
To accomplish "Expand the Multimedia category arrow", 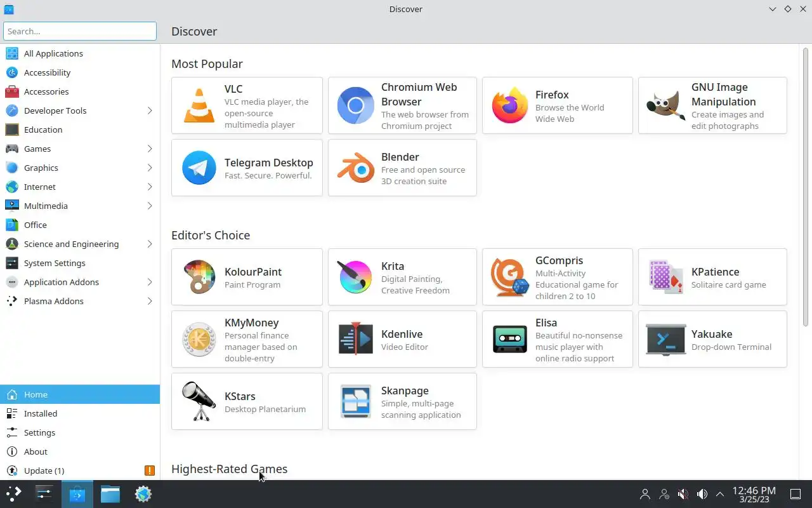I will pyautogui.click(x=150, y=206).
